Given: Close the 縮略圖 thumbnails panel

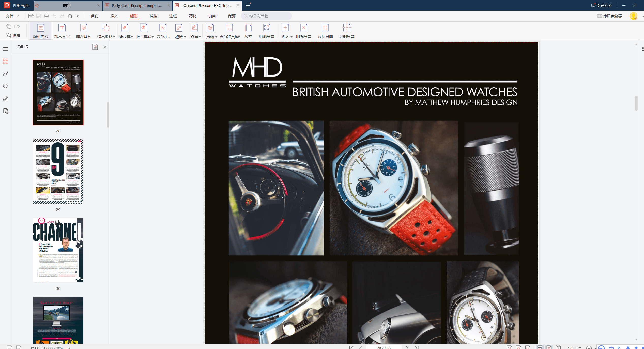Looking at the screenshot, I should pos(105,47).
